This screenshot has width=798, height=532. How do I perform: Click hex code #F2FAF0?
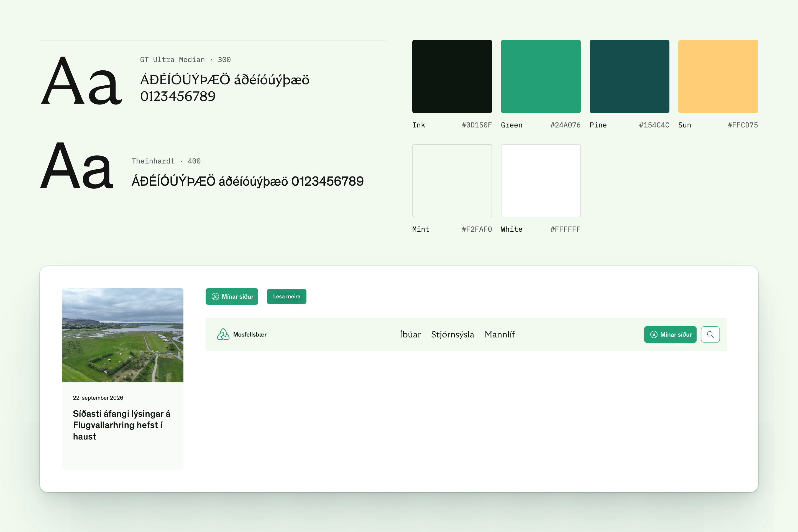477,229
